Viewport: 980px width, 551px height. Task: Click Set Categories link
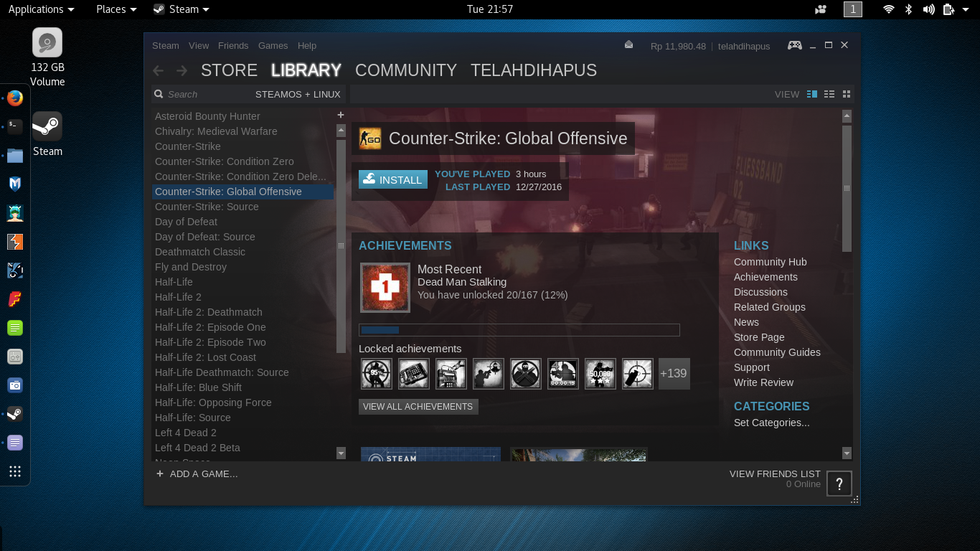pos(771,423)
